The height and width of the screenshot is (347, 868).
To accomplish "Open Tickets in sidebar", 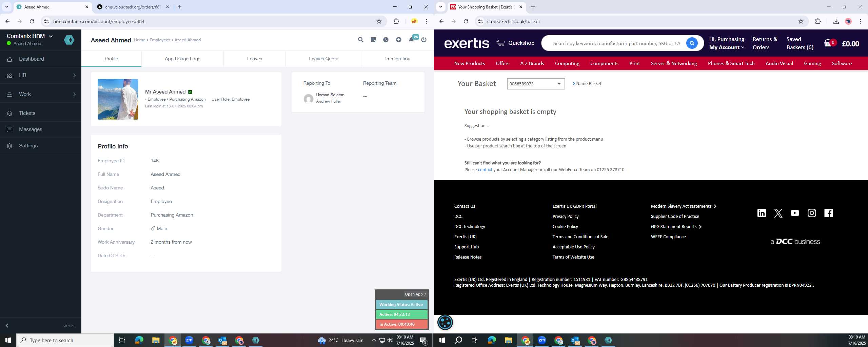I will [41, 113].
